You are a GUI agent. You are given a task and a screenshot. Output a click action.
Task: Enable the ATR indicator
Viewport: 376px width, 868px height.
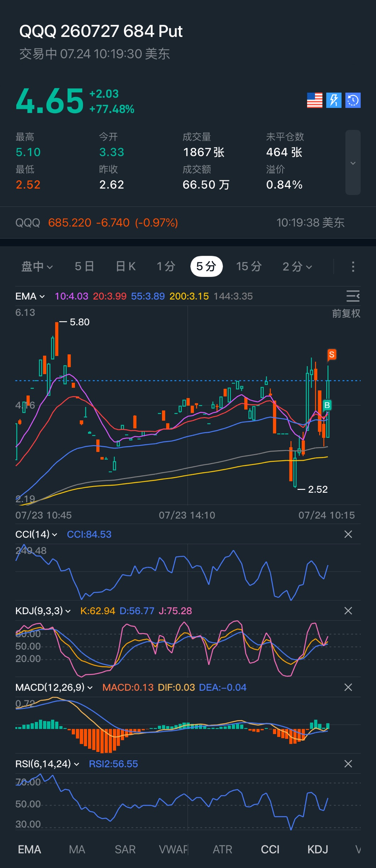(222, 850)
